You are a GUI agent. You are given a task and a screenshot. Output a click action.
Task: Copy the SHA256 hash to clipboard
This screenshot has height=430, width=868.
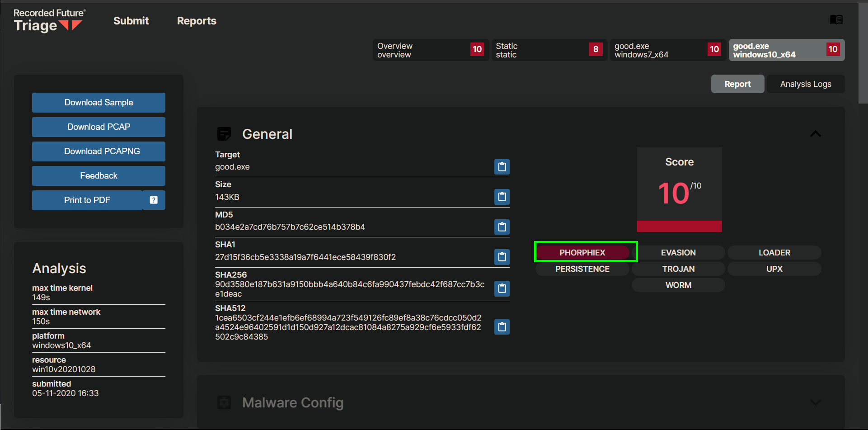pyautogui.click(x=502, y=288)
